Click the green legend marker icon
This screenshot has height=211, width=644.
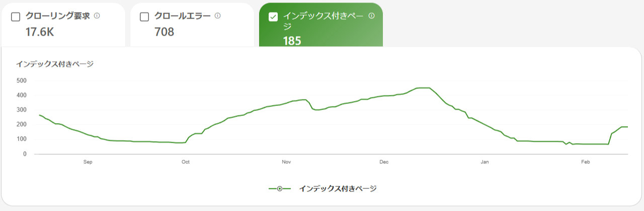pos(280,189)
